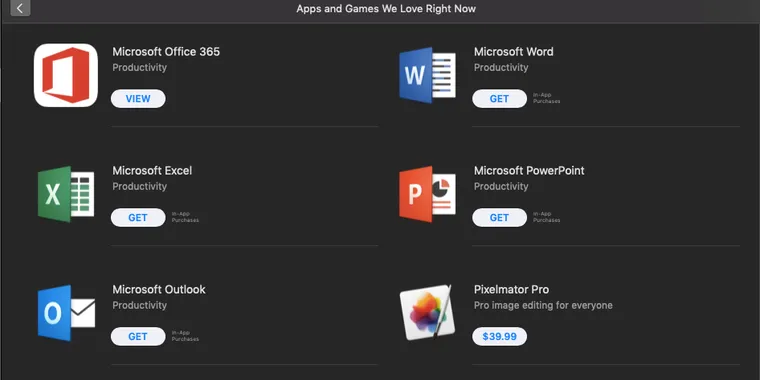
Task: Open the Microsoft Word title
Action: 513,51
